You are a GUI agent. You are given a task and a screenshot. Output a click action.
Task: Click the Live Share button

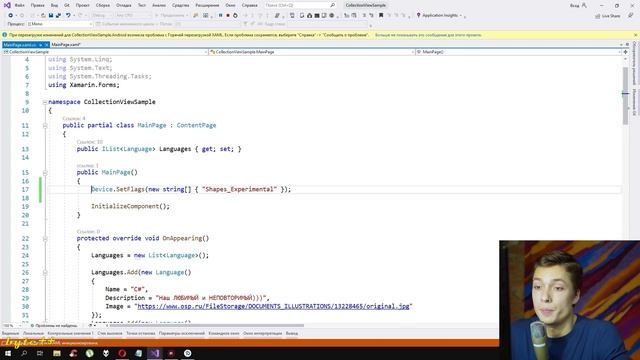[x=608, y=16]
